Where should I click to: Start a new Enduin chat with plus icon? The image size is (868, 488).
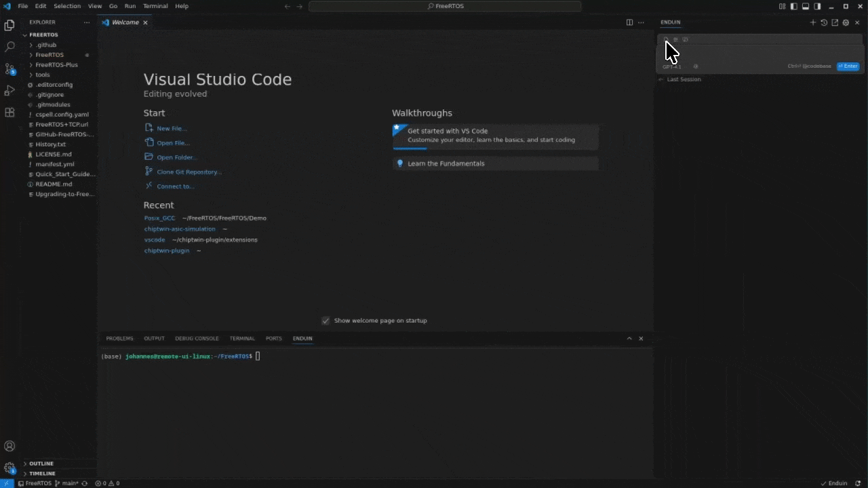[x=813, y=22]
